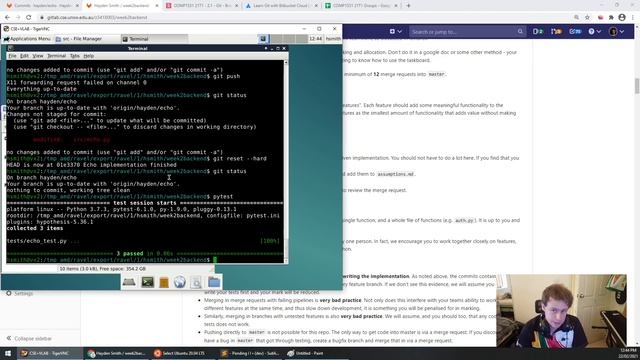Open GitLab to-do list icon
Screen dimensions: 640x360
point(575,31)
